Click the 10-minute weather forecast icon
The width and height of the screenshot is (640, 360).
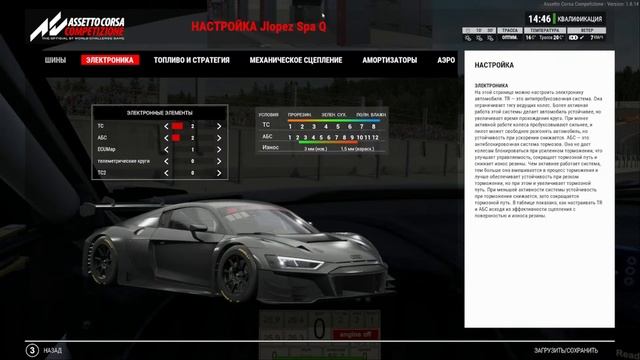[479, 38]
